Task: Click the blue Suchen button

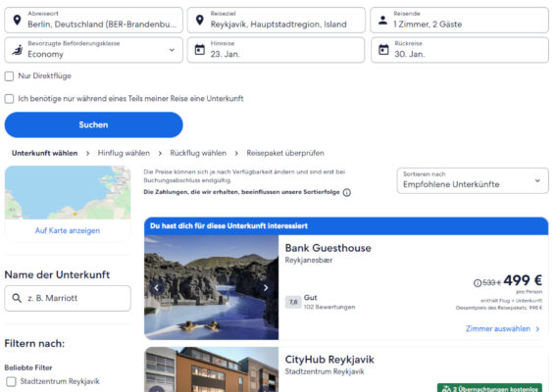Action: [93, 124]
